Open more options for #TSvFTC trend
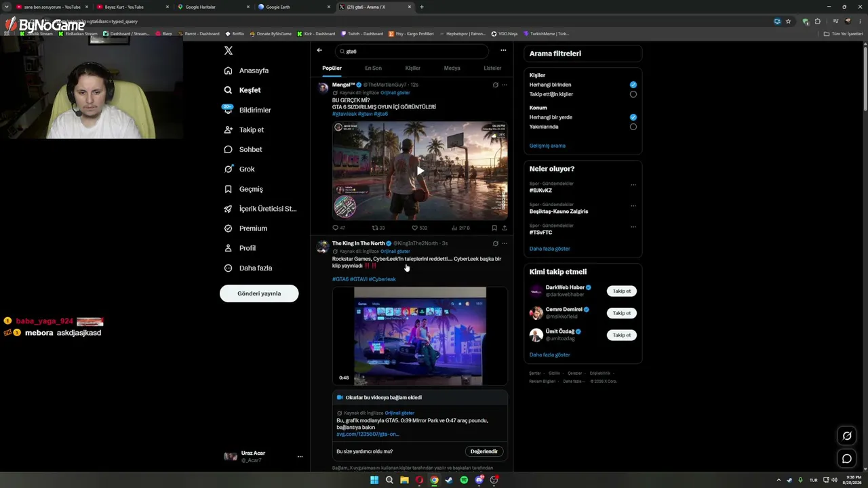868x488 pixels. point(633,226)
